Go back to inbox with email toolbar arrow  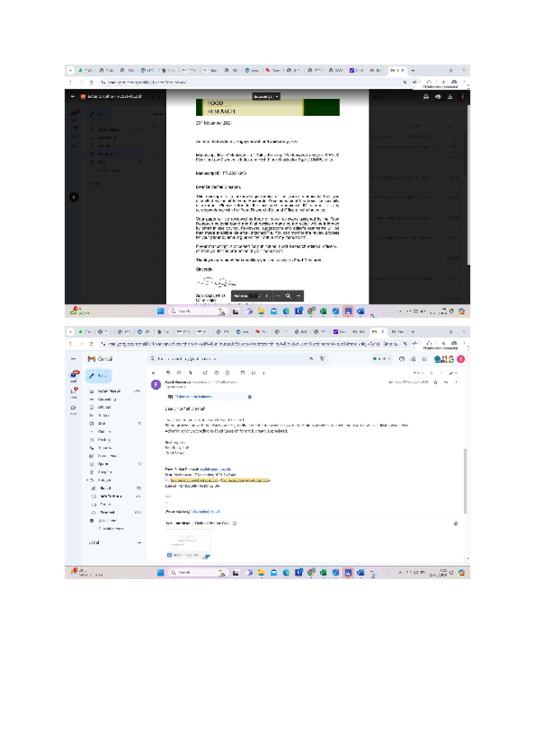[x=154, y=373]
